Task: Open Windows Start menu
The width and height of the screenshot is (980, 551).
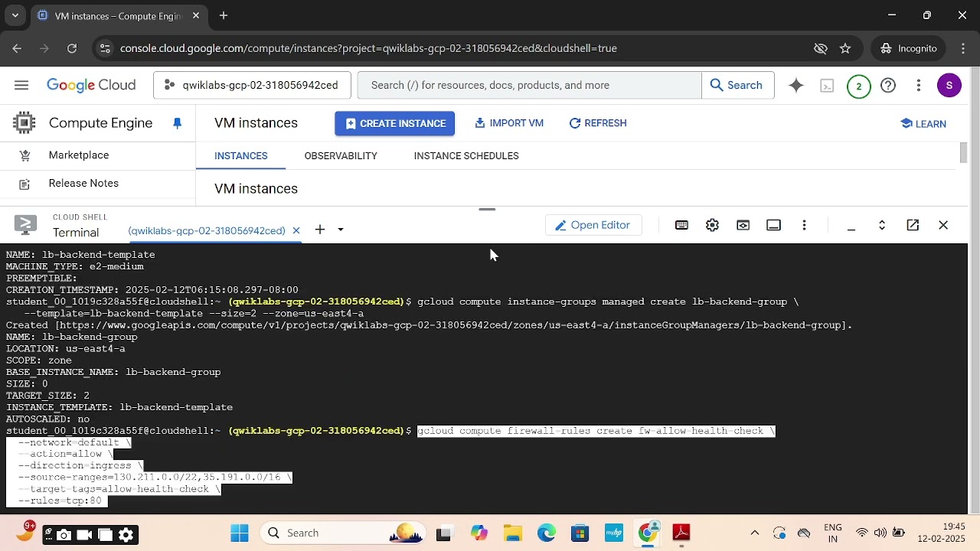Action: [240, 533]
